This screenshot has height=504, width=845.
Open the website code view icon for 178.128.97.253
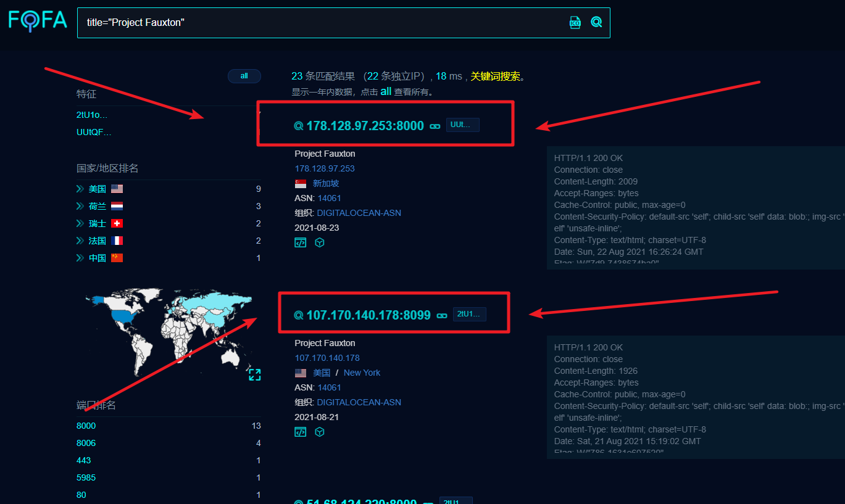[300, 242]
